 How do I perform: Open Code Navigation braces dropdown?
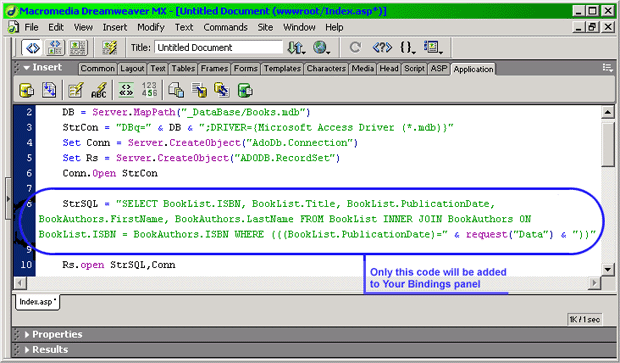(408, 47)
